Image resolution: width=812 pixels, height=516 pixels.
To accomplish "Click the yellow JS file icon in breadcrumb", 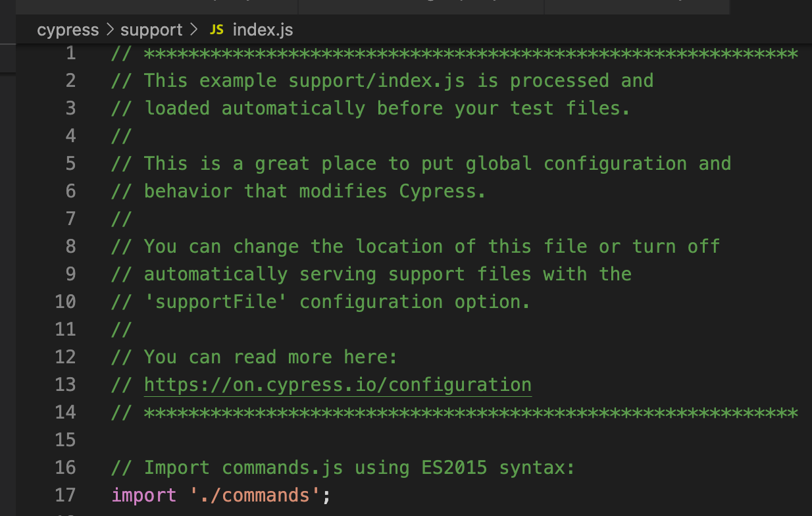I will [x=216, y=29].
